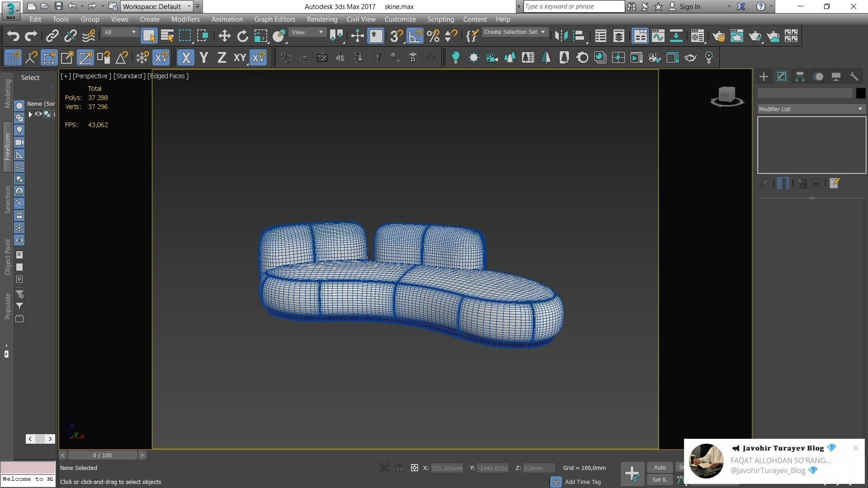The image size is (868, 488).
Task: Open the Create command panel tab
Action: pos(764,76)
